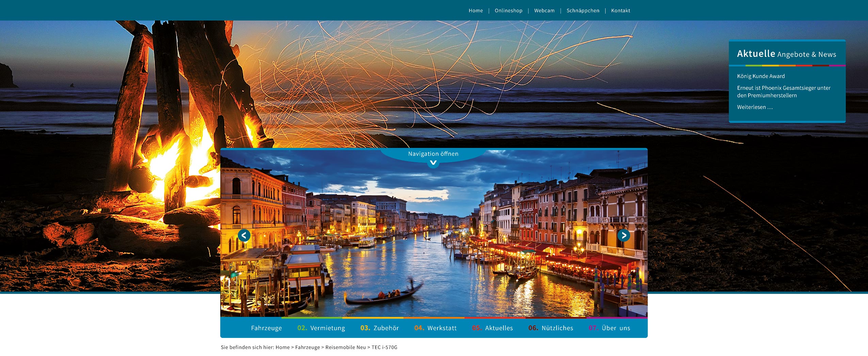Open 03. Zubehör section
This screenshot has height=356, width=868.
coord(380,328)
